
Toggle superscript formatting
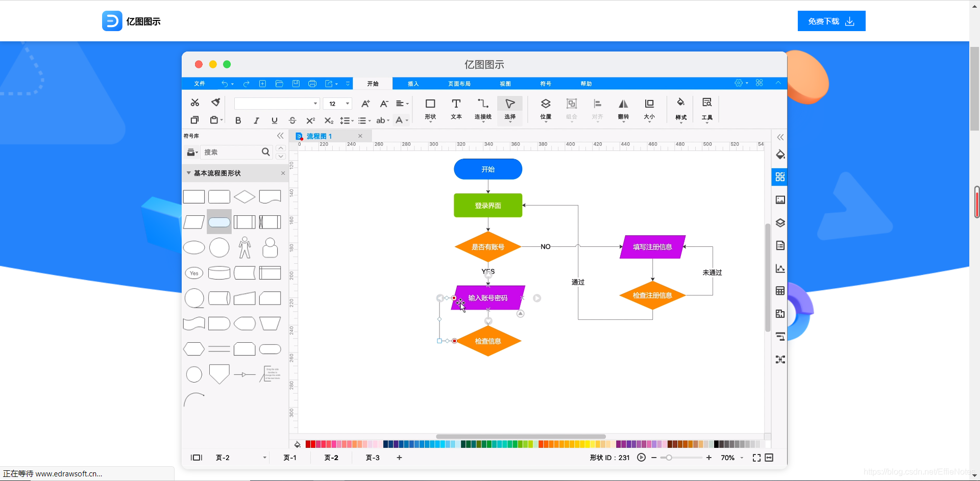(310, 120)
